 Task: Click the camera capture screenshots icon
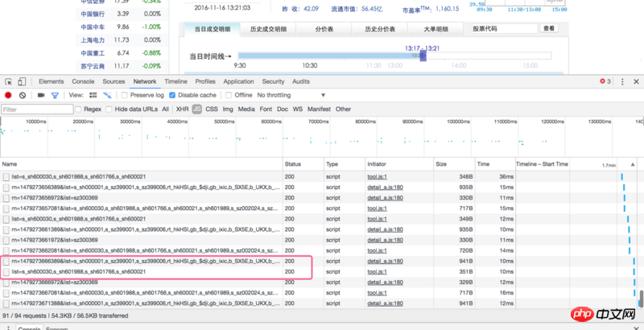(x=40, y=95)
